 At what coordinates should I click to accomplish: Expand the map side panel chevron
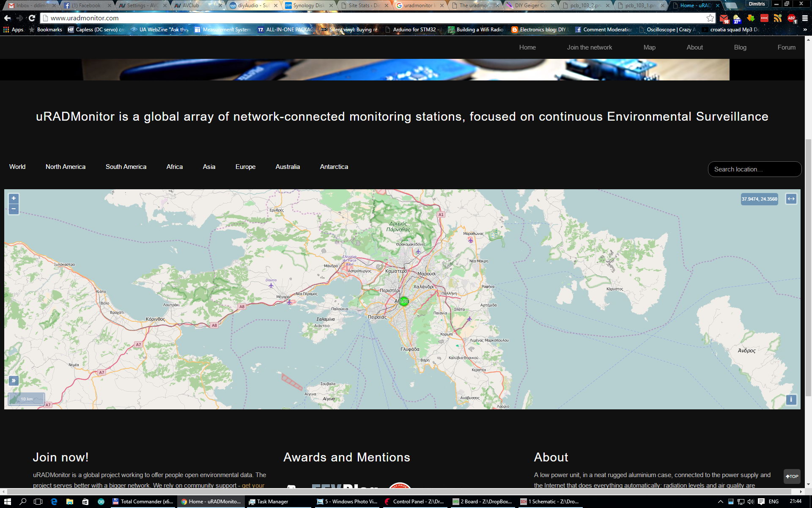point(14,380)
